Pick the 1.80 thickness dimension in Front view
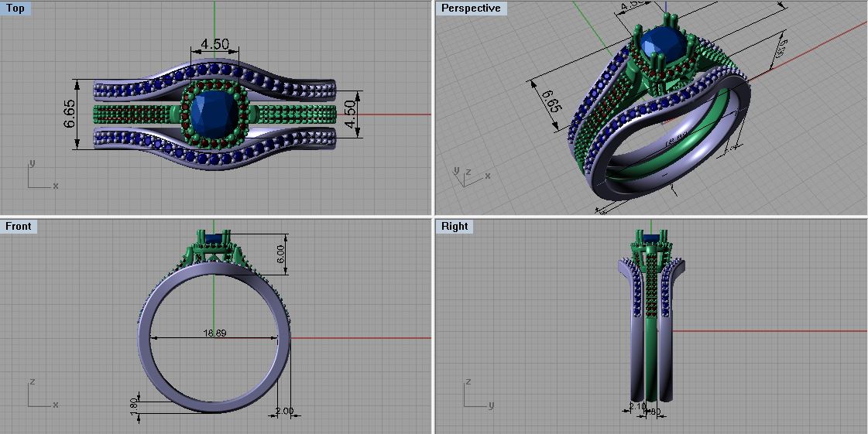Viewport: 868px width, 434px height. [133, 406]
